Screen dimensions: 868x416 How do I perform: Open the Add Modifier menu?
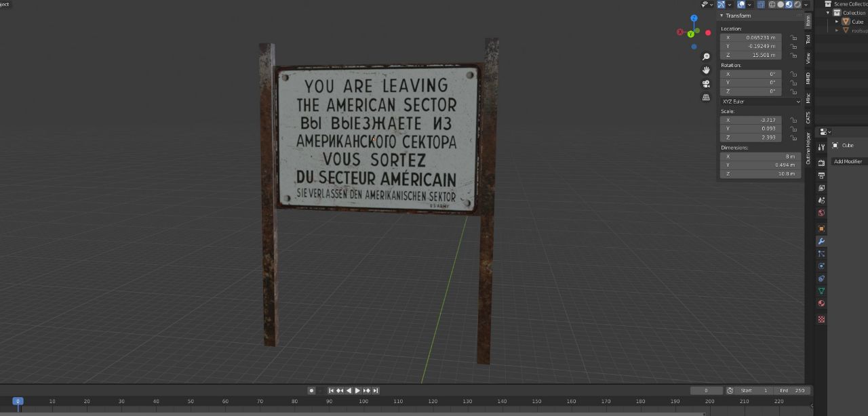pyautogui.click(x=848, y=161)
